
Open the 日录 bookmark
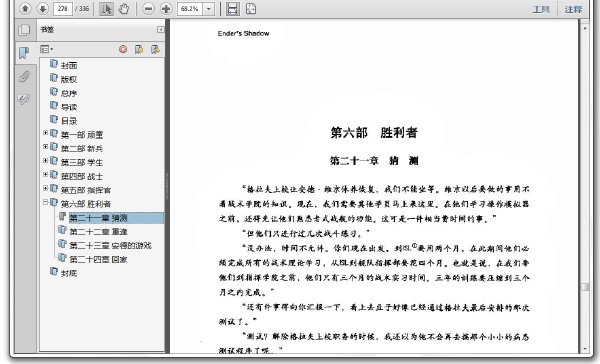point(69,121)
